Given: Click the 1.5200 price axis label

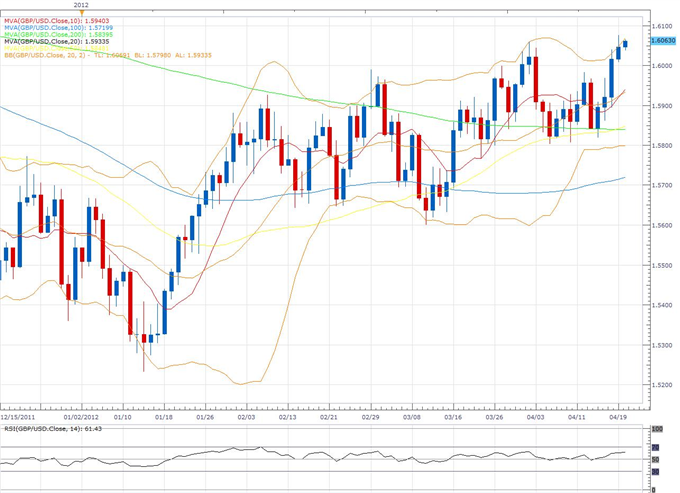Looking at the screenshot, I should coord(662,385).
